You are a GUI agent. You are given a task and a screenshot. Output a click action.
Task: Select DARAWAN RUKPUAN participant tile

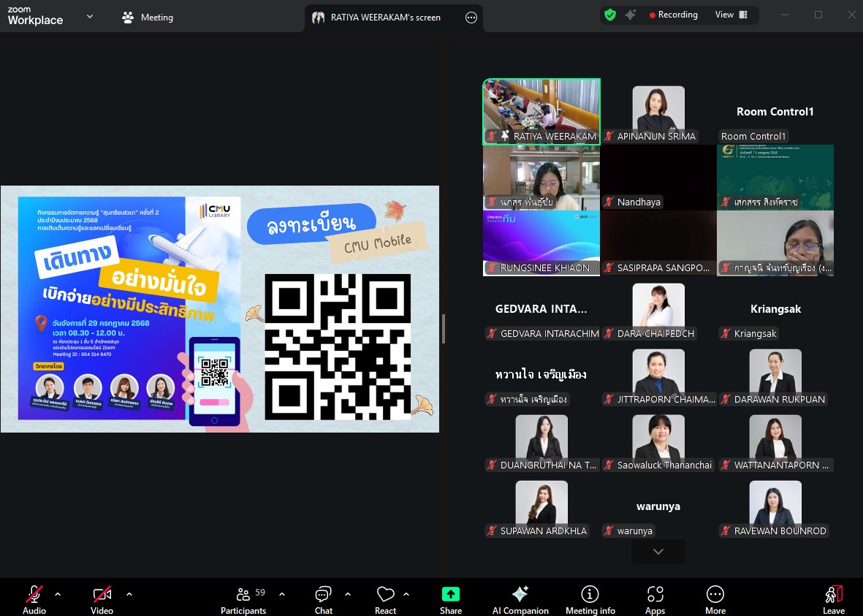tap(775, 375)
